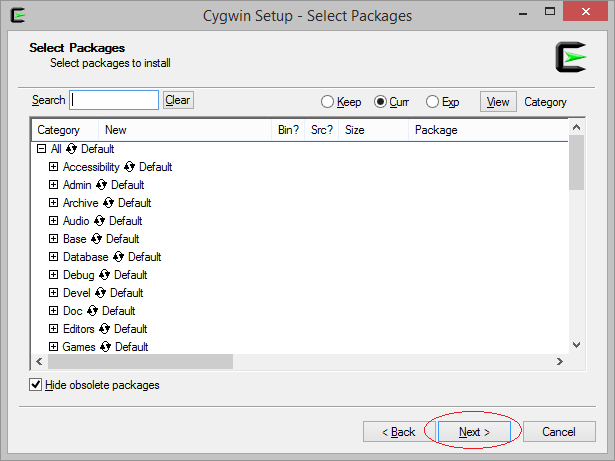
Task: Click the cycle icon in the Doc row
Action: (x=92, y=311)
